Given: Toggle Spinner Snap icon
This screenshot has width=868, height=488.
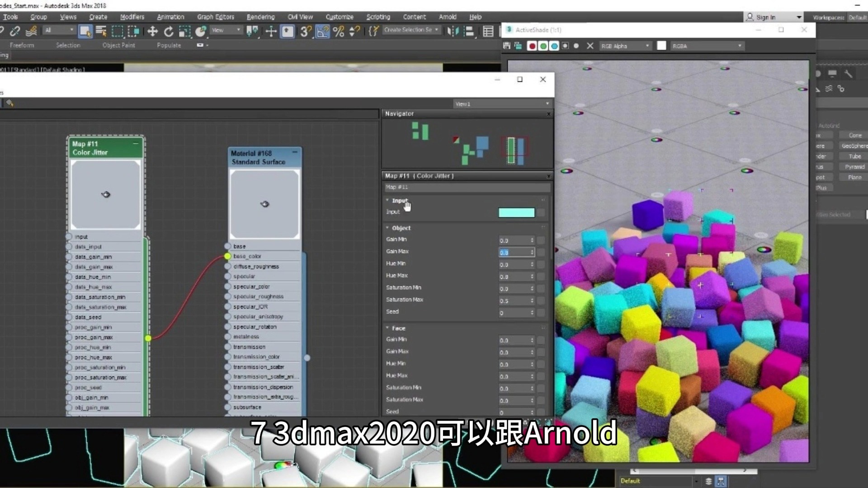Looking at the screenshot, I should tap(355, 31).
